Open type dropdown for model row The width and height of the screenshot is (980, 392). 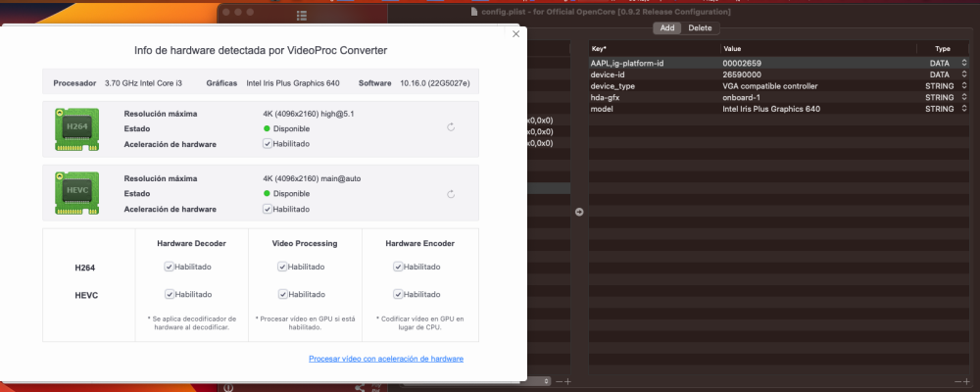(x=964, y=109)
